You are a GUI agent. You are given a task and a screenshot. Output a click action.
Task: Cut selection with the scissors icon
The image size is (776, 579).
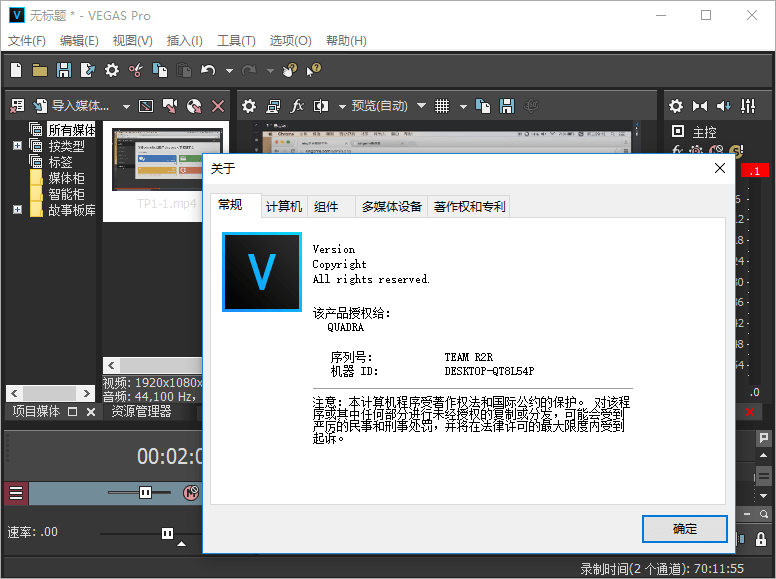click(x=136, y=70)
